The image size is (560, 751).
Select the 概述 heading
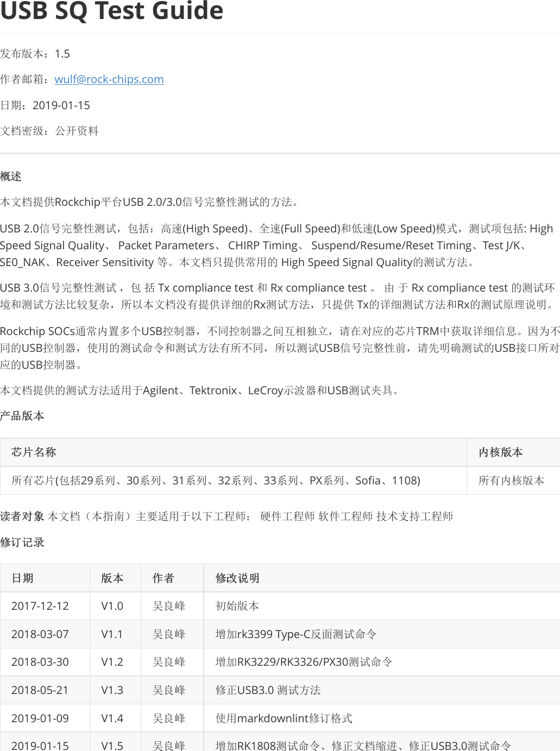(12, 176)
